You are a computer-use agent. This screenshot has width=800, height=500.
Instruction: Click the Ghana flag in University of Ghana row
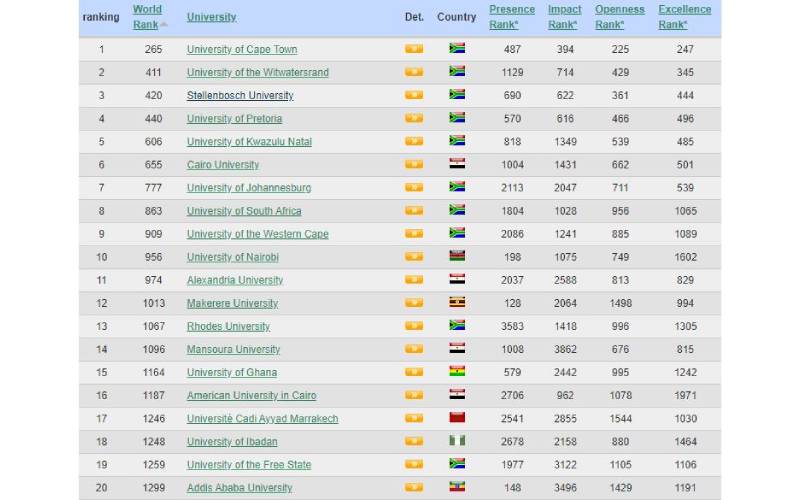[x=457, y=371]
